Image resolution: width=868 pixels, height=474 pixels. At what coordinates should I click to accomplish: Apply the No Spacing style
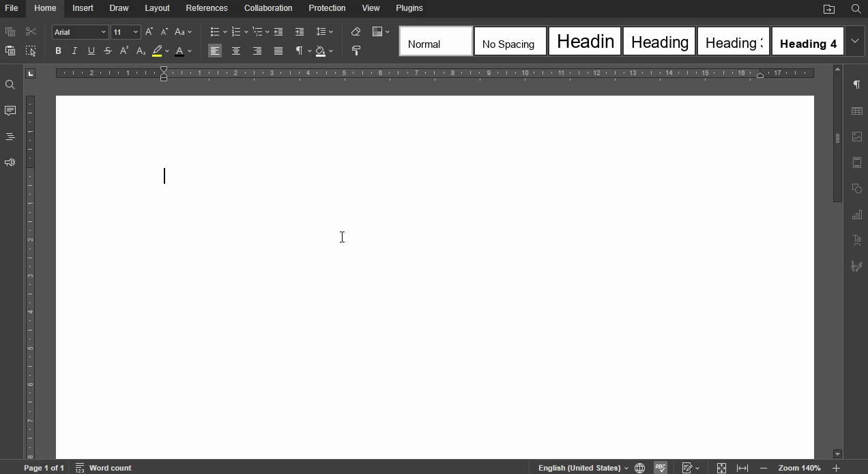[510, 41]
